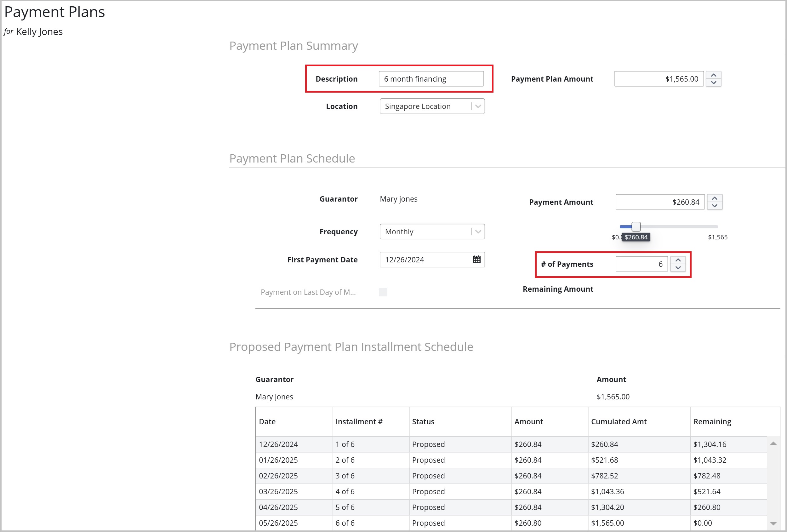The height and width of the screenshot is (532, 787).
Task: Increase the Payment Plan Amount with up arrow
Action: click(714, 75)
